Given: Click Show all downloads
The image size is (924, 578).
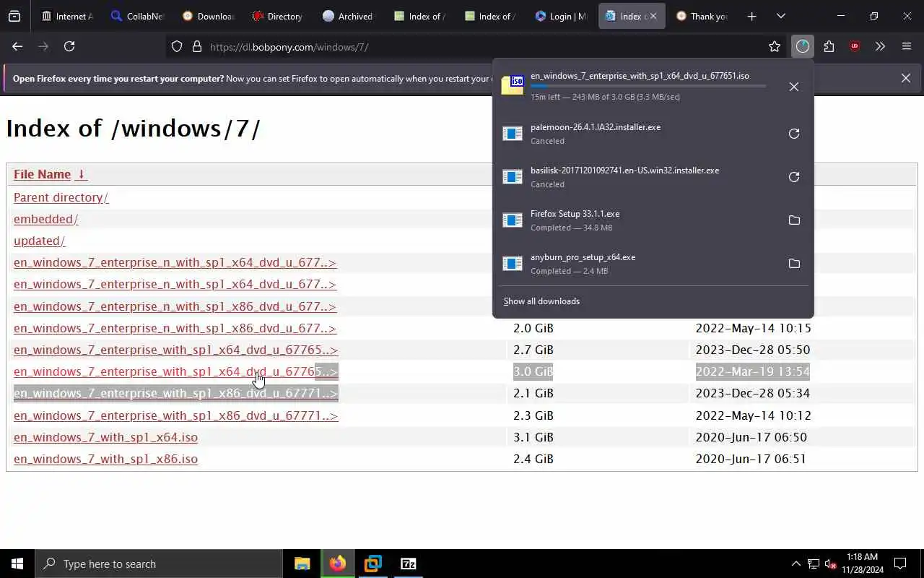Looking at the screenshot, I should point(541,301).
